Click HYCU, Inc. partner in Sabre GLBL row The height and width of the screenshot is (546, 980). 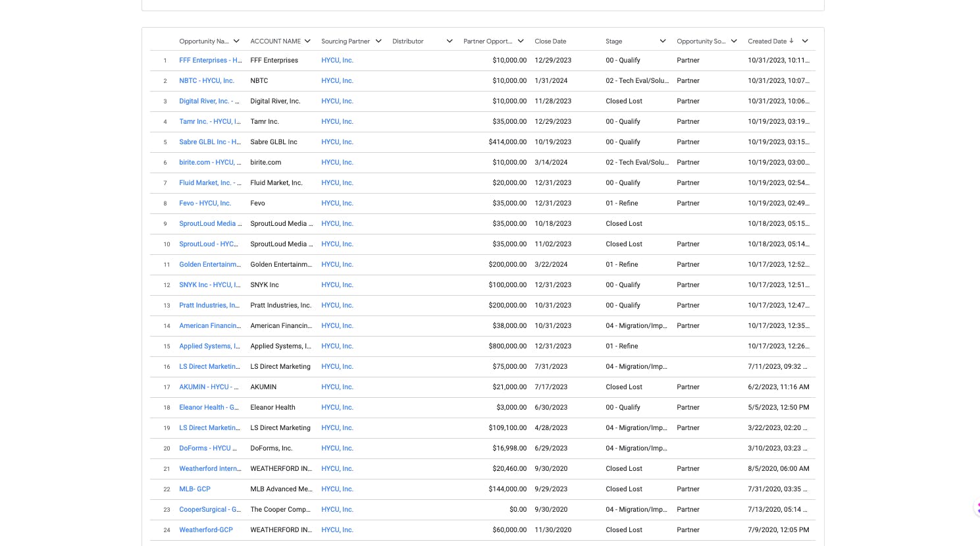(337, 142)
